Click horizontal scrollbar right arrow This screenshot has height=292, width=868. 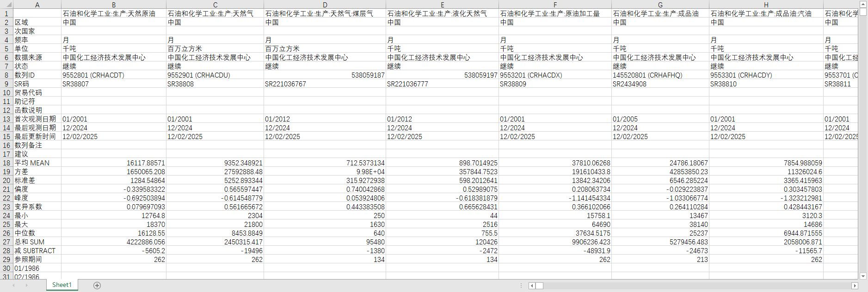coord(855,286)
